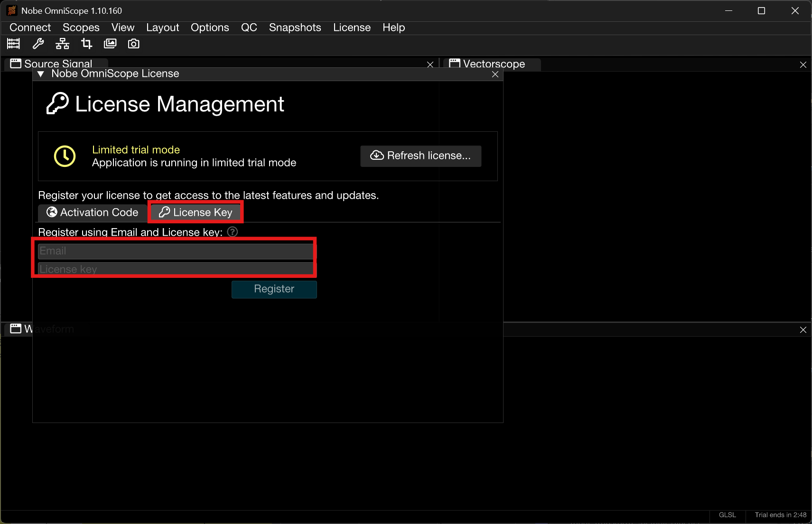Click the Source Signal tab window icon
Viewport: 812px width, 524px height.
tap(16, 64)
